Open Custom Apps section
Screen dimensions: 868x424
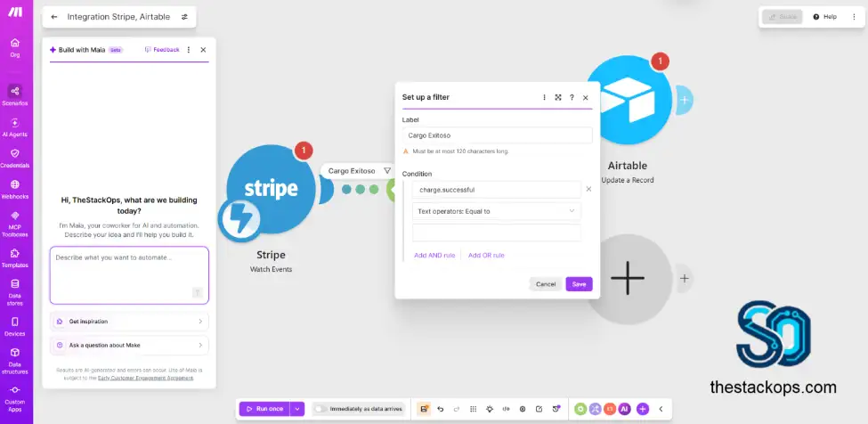[x=15, y=398]
